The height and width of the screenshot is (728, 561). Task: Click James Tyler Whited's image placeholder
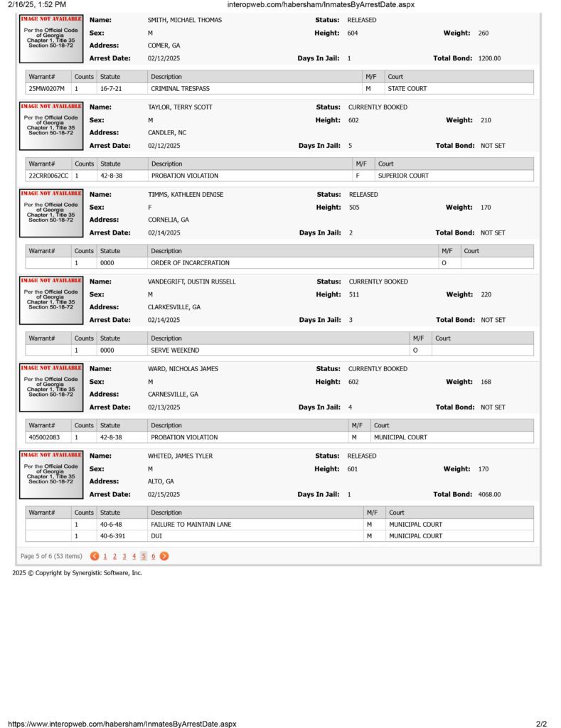pyautogui.click(x=51, y=474)
